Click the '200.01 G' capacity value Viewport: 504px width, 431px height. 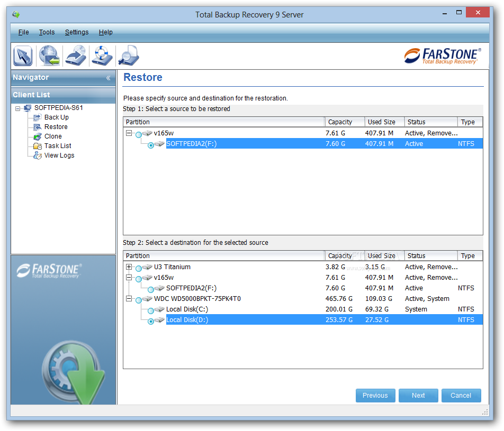[339, 309]
